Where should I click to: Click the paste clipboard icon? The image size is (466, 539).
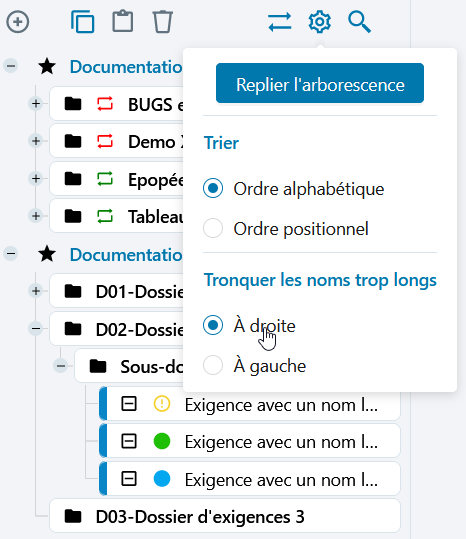pos(123,22)
